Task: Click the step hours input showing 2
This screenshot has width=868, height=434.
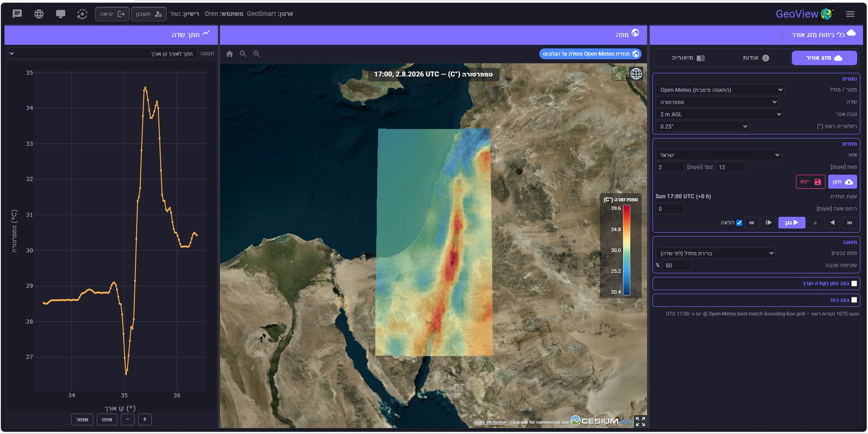Action: [670, 167]
